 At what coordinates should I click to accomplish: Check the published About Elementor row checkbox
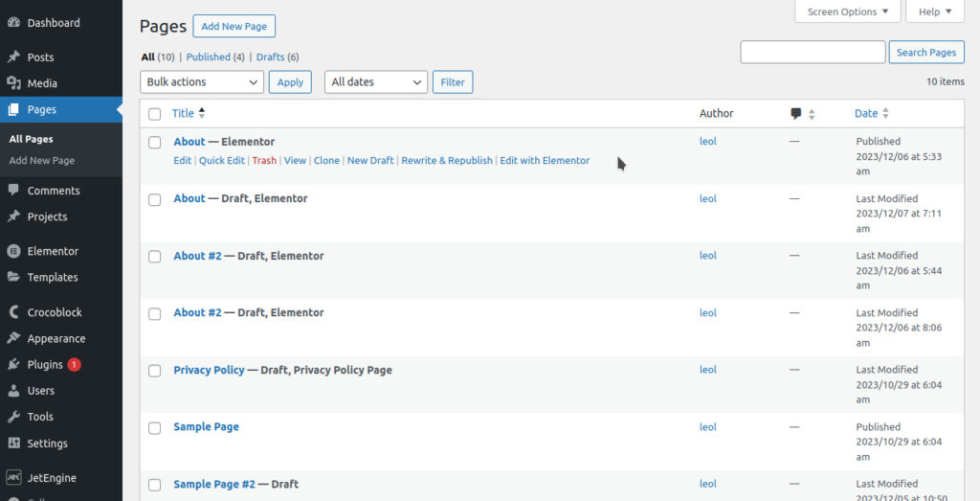154,143
